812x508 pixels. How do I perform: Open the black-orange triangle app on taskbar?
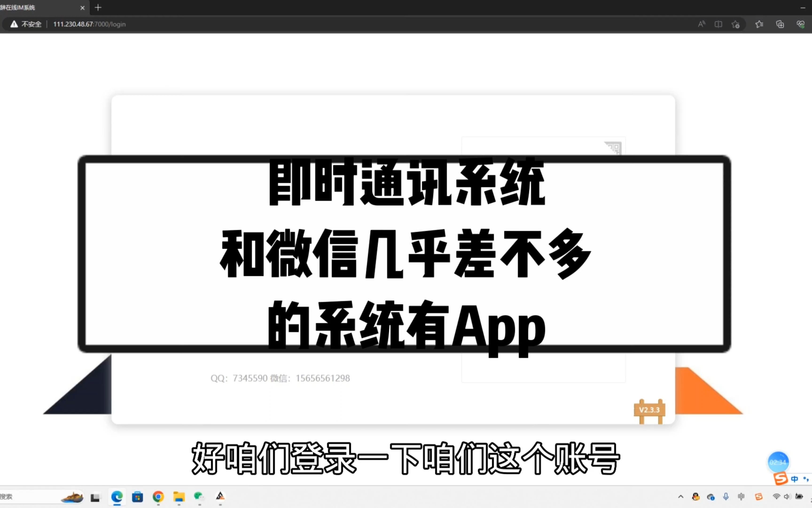click(220, 496)
